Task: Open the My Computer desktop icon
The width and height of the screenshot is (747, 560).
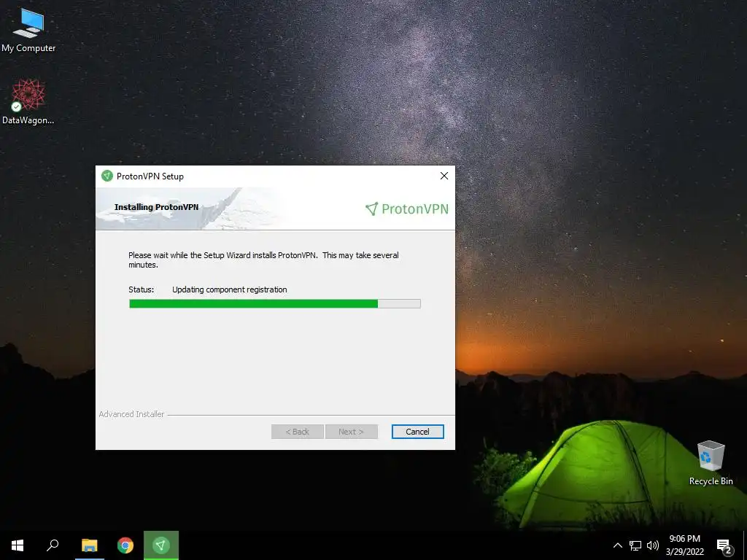Action: 28,31
